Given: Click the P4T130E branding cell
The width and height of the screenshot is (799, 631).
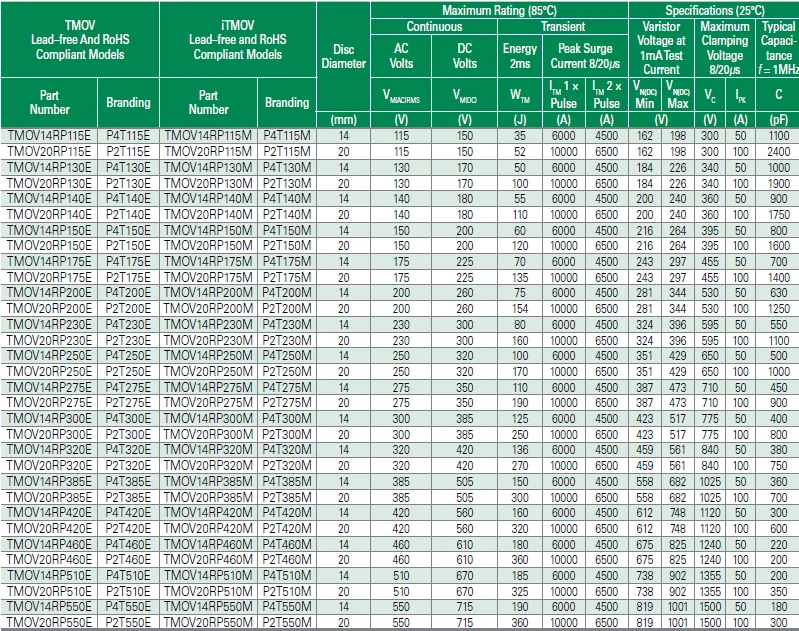Looking at the screenshot, I should [128, 166].
